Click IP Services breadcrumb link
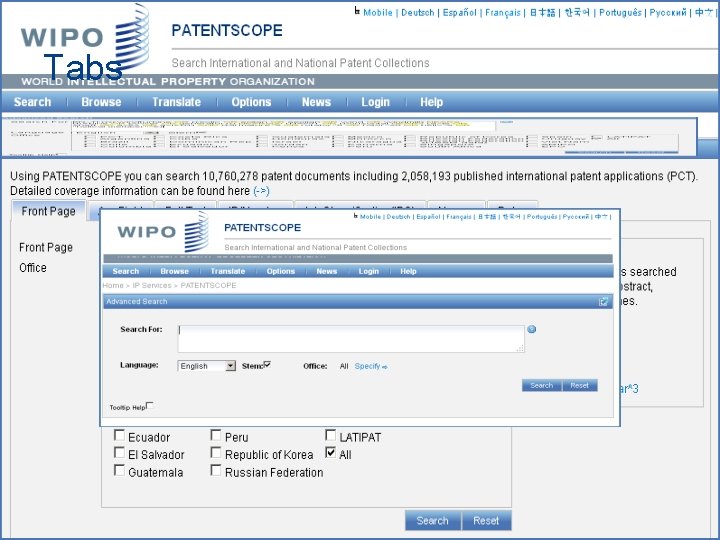 pyautogui.click(x=152, y=285)
